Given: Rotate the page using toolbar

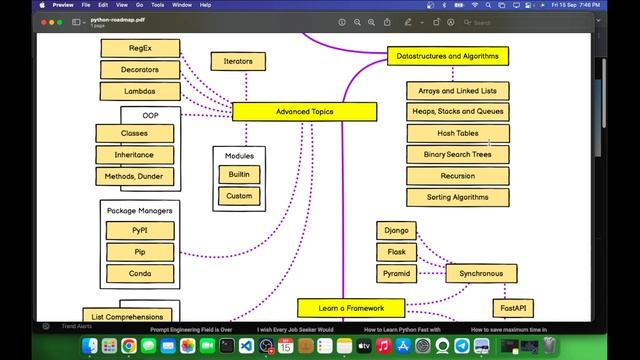Looking at the screenshot, I should (x=436, y=22).
